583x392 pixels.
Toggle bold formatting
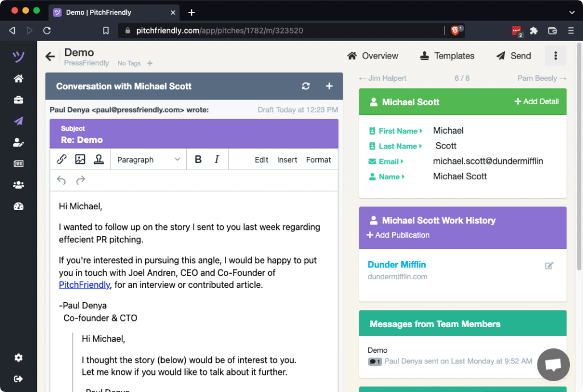198,160
